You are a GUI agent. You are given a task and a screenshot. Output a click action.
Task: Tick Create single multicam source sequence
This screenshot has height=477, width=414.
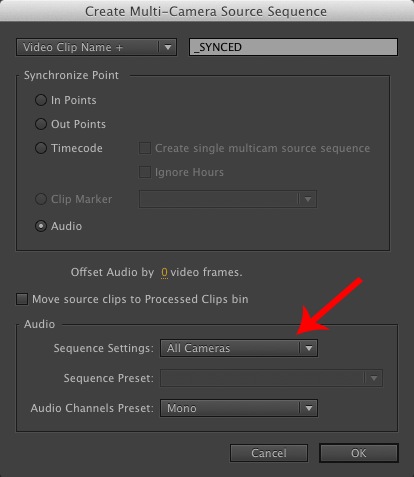[x=145, y=148]
